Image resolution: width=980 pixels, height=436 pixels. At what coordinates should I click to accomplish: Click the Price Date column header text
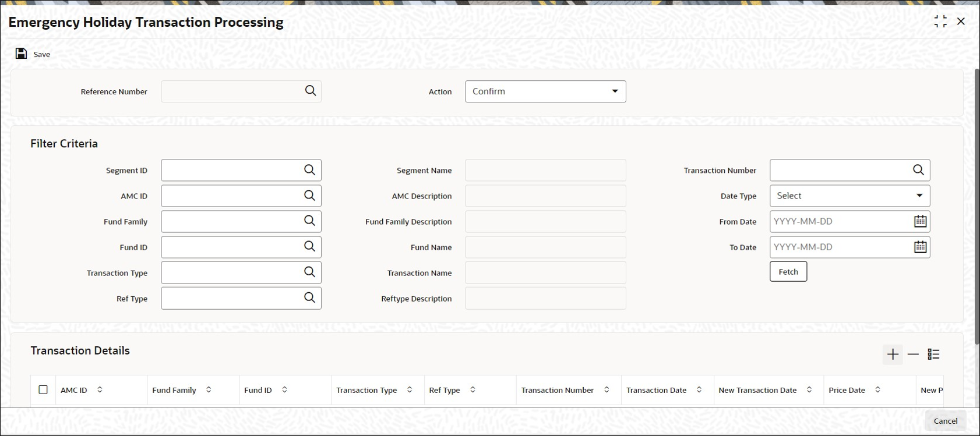pos(847,390)
